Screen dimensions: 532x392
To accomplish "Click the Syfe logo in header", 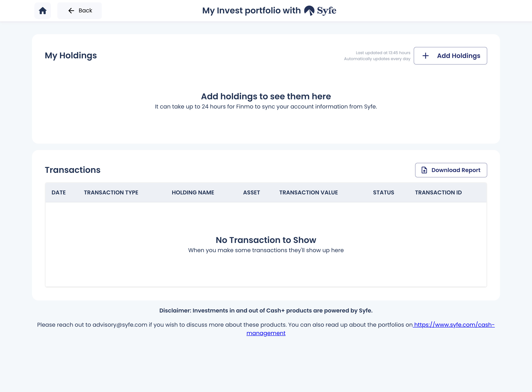I will [x=320, y=11].
